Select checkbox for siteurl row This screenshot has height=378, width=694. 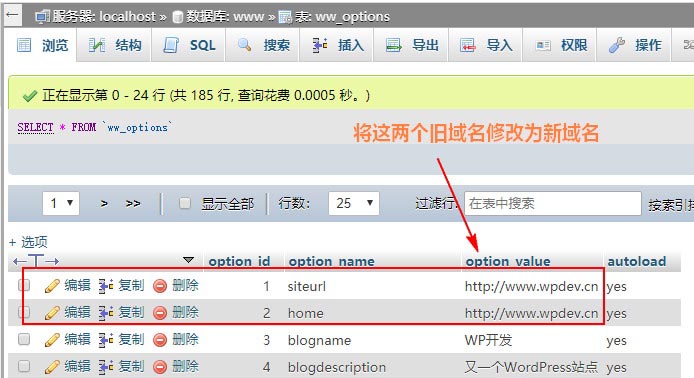click(24, 285)
